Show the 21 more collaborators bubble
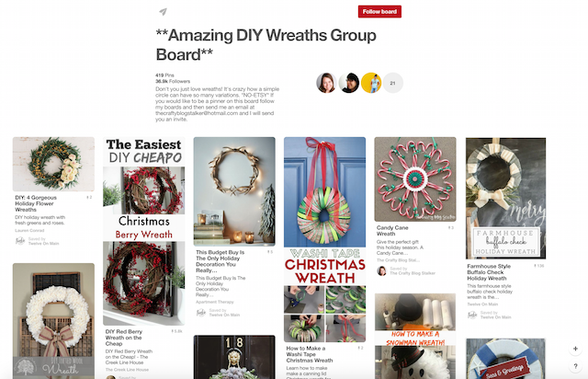Screen dimensions: 588x379 pyautogui.click(x=392, y=83)
